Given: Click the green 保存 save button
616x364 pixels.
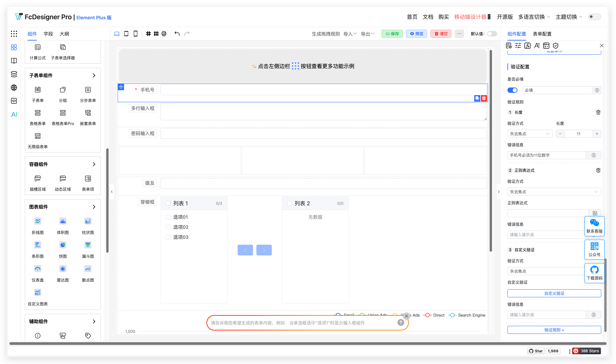Looking at the screenshot, I should (392, 34).
